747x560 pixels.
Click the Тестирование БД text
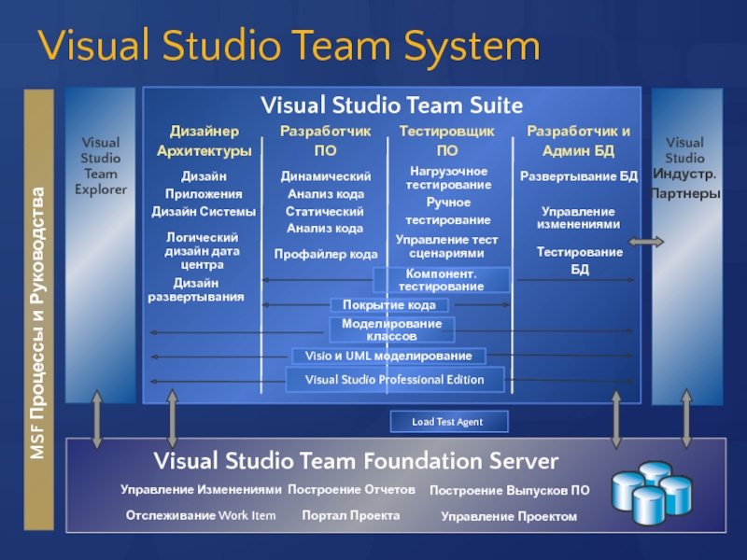580,260
